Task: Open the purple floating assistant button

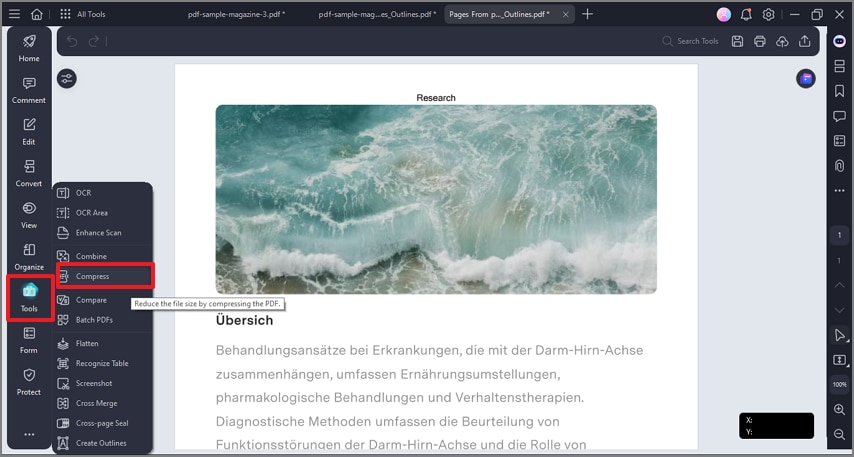Action: tap(806, 79)
